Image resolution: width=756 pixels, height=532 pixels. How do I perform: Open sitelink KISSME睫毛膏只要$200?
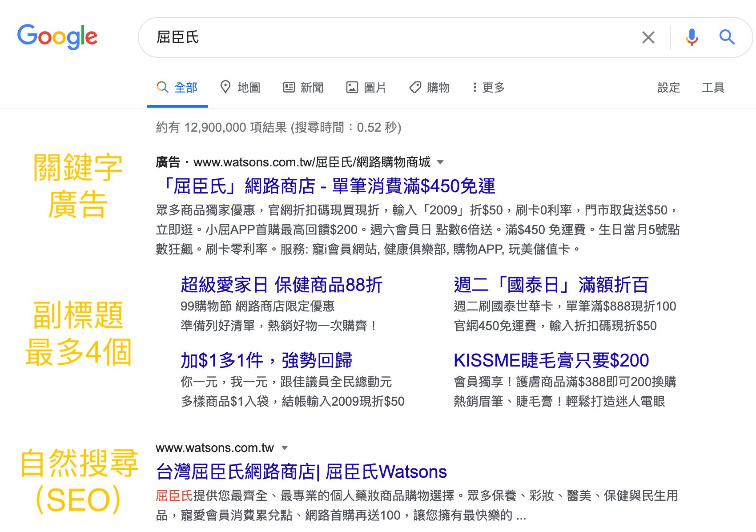click(x=551, y=360)
